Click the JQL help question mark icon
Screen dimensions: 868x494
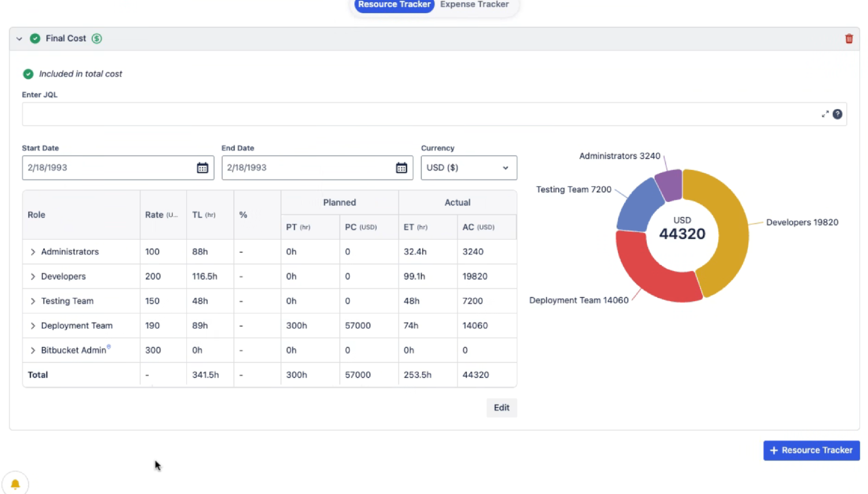pyautogui.click(x=837, y=114)
